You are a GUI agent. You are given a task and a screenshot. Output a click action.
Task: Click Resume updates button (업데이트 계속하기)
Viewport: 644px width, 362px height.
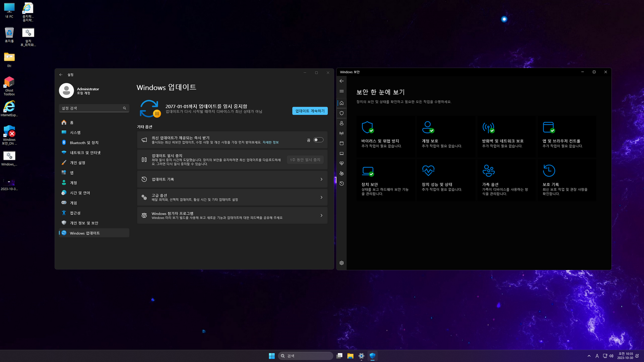[x=310, y=111]
